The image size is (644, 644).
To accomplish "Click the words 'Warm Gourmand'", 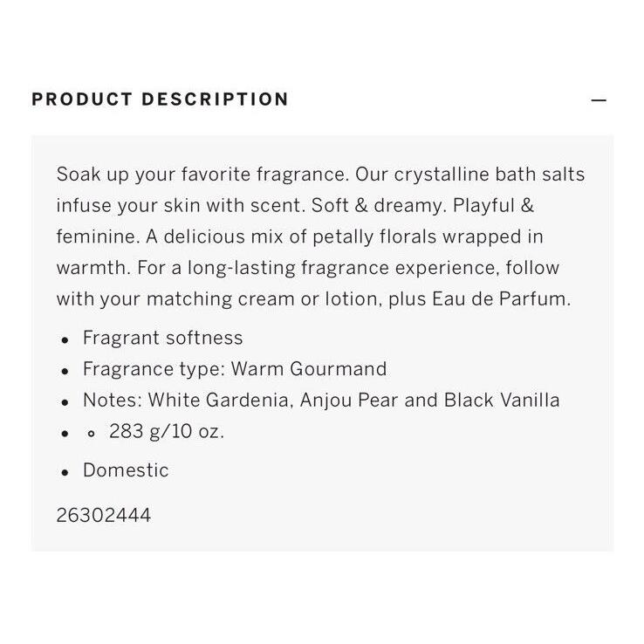I will point(309,369).
